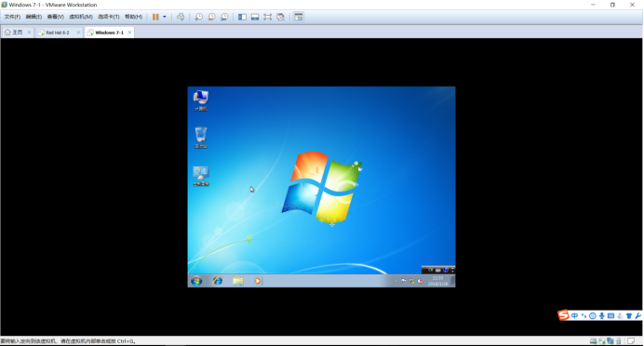Screen dimensions: 644x346
Task: Launch Windows Media Player from taskbar
Action: coord(258,281)
